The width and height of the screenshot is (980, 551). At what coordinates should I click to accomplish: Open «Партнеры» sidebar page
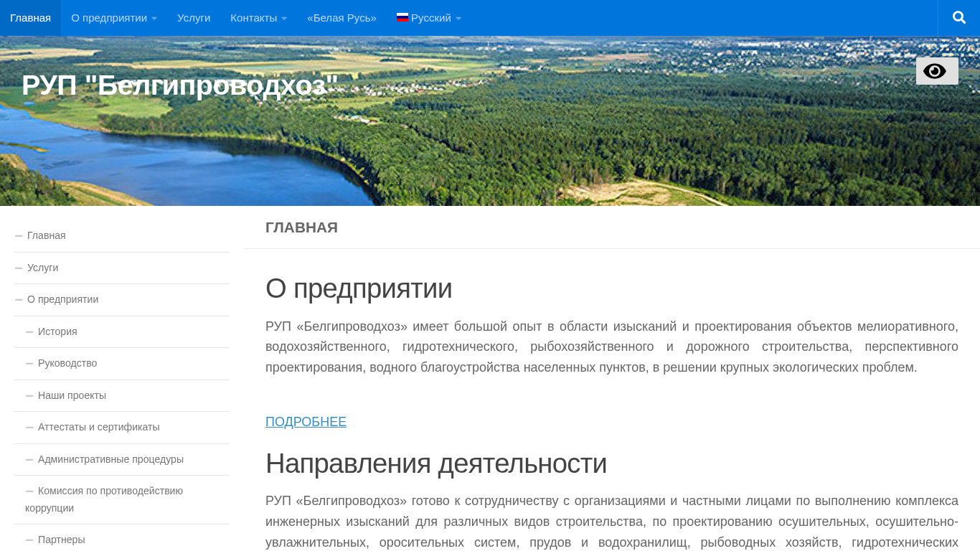coord(62,540)
